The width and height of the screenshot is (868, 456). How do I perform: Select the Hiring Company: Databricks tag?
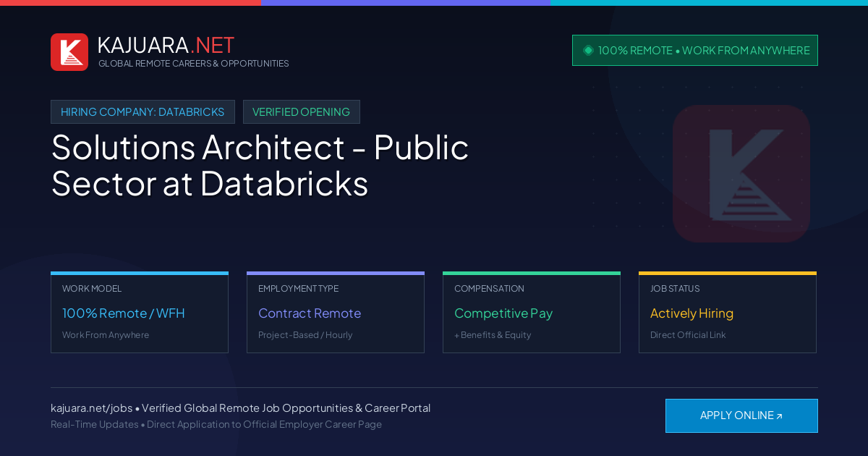[142, 112]
